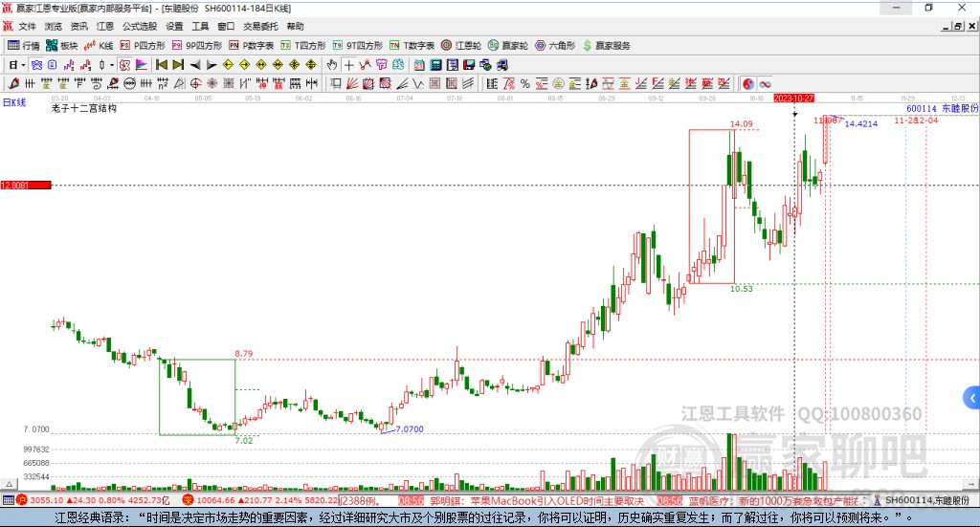Open the 交易委托 menu

pyautogui.click(x=260, y=26)
